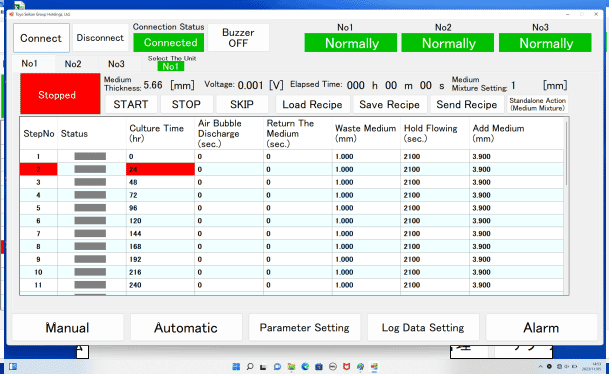Click the red Stopped status box

pyautogui.click(x=60, y=94)
